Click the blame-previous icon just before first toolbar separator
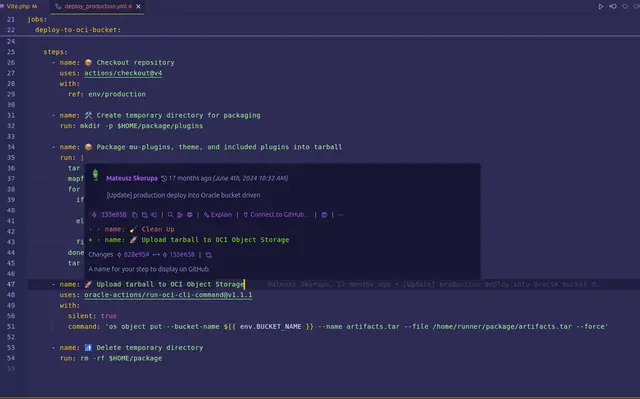Viewport: 640px width, 399px height. 154,215
